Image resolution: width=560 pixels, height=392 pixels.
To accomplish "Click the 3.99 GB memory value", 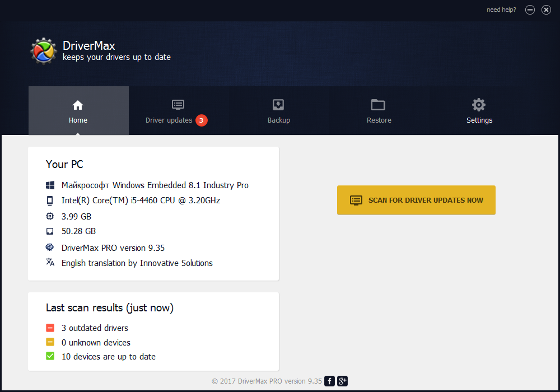I will tap(76, 217).
